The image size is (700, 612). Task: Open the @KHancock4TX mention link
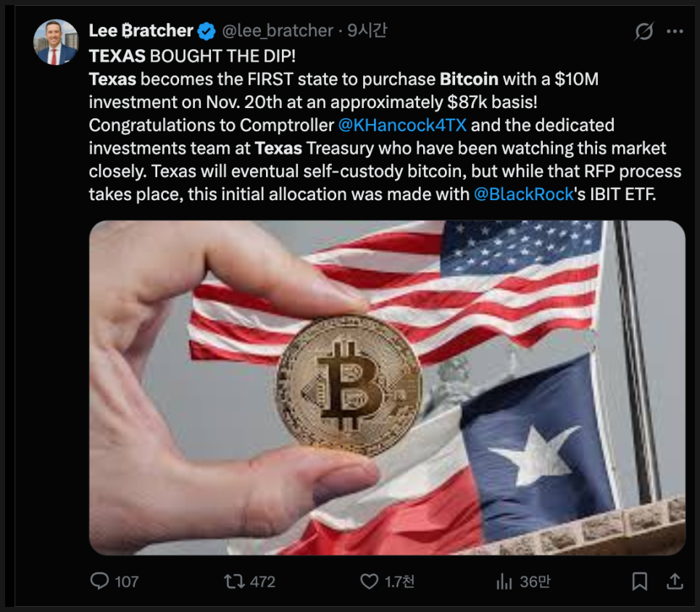(402, 125)
